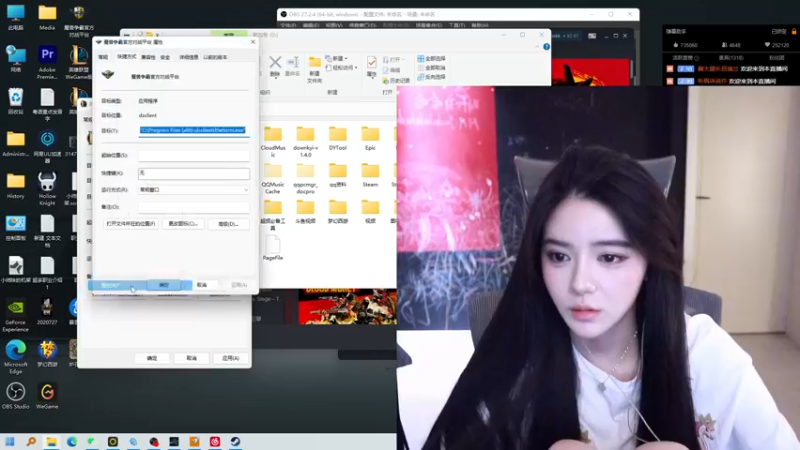This screenshot has height=450, width=800.
Task: Click Cancel (取消) in rear properties dialog
Action: [x=191, y=358]
